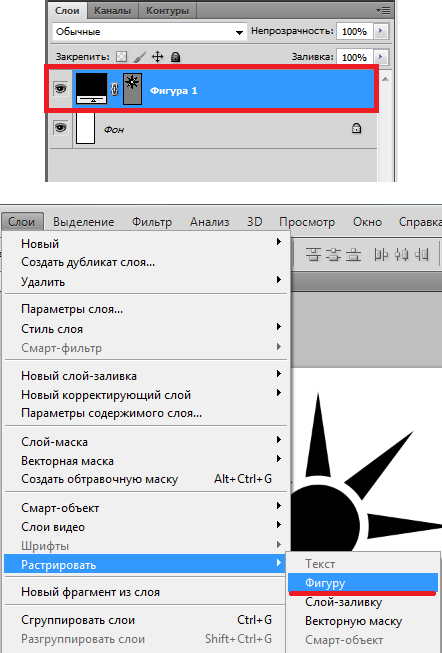442x653 pixels.
Task: Switch to the Слои tab
Action: pyautogui.click(x=67, y=11)
